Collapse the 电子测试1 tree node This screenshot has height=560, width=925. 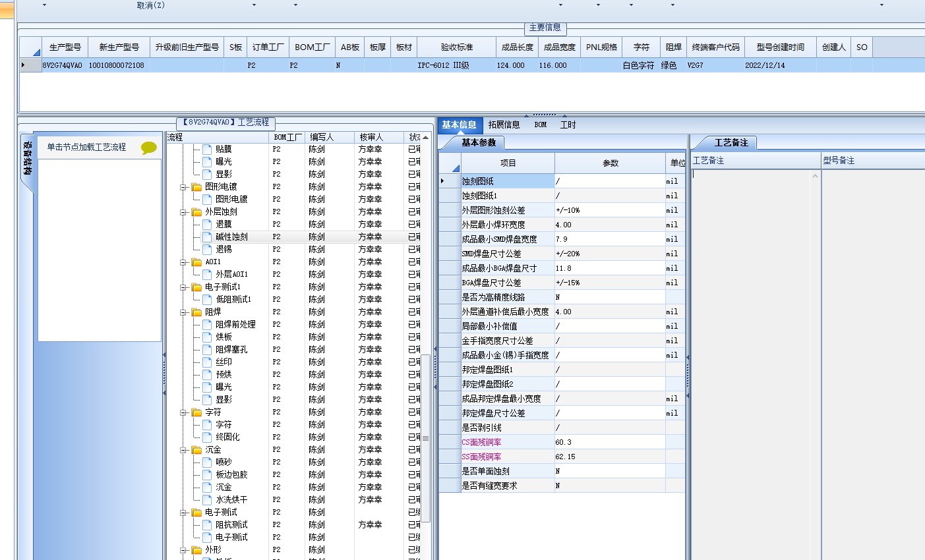click(x=183, y=288)
